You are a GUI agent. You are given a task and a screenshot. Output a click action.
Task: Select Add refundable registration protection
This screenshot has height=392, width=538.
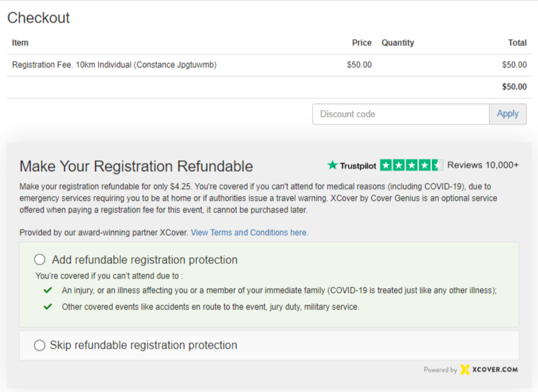[x=40, y=260]
